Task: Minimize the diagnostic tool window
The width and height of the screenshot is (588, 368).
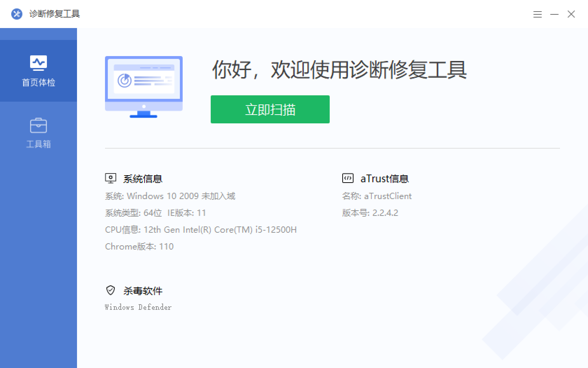Action: click(554, 14)
